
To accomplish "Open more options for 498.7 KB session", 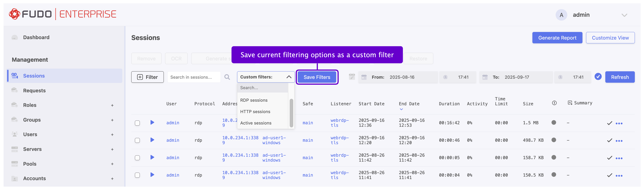I will click(619, 141).
